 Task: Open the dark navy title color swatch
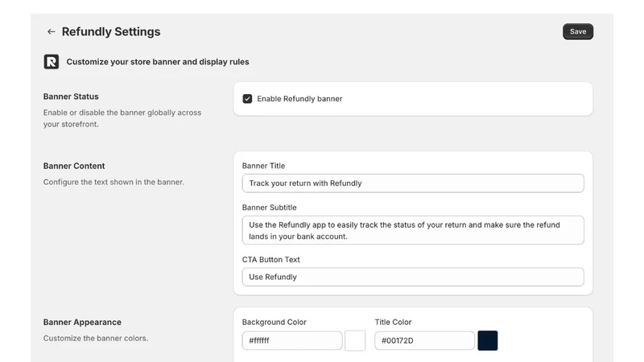pyautogui.click(x=488, y=340)
